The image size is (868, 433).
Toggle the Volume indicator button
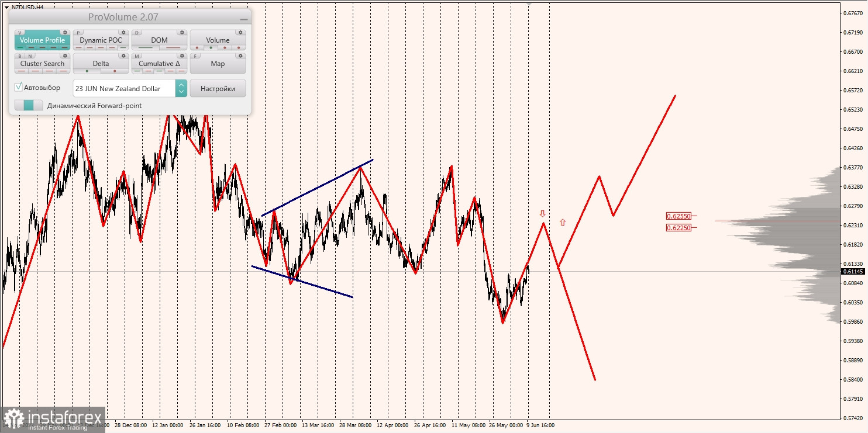(x=218, y=40)
